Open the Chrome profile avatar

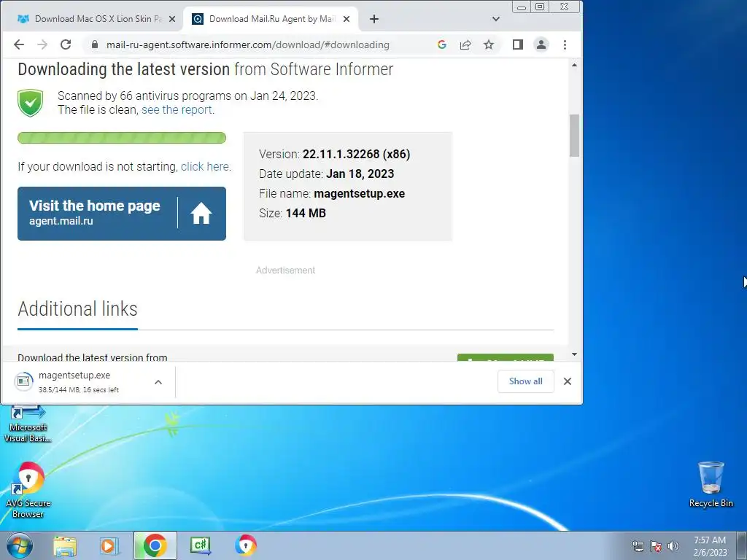(541, 44)
